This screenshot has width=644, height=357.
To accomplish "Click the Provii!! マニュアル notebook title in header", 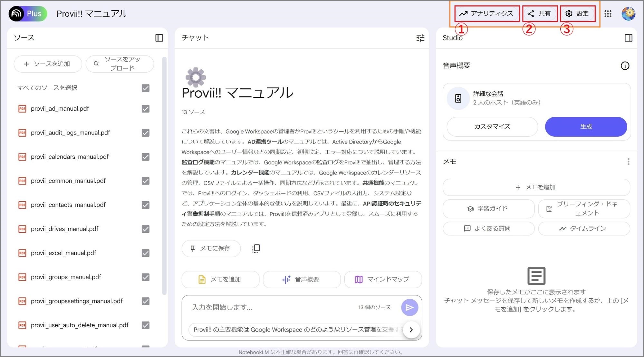I will [x=91, y=14].
